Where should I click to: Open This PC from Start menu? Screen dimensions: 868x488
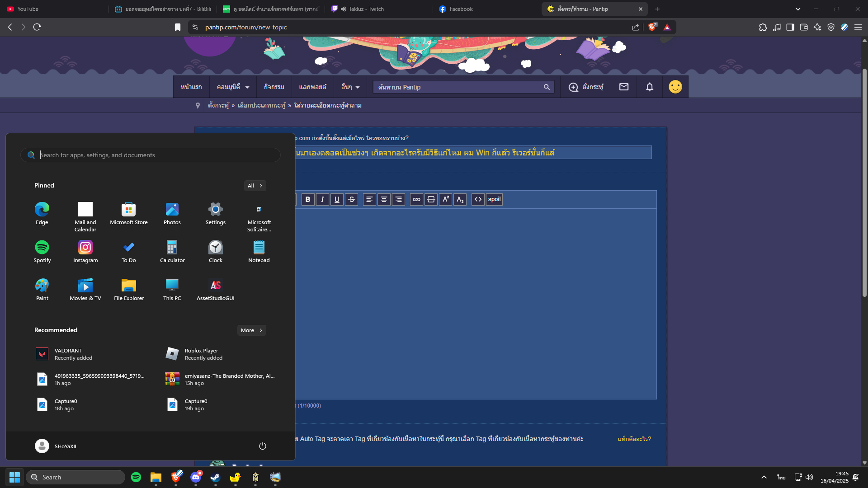[x=172, y=289]
